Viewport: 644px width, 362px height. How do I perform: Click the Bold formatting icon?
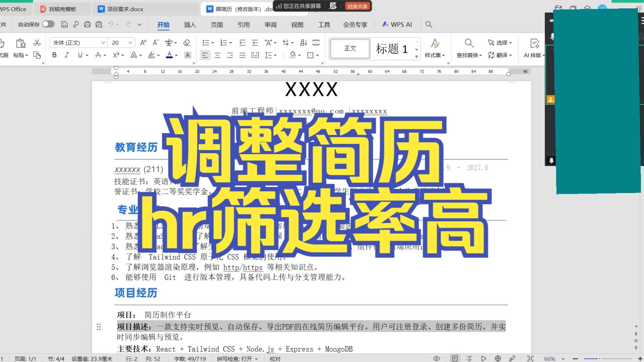pyautogui.click(x=54, y=55)
